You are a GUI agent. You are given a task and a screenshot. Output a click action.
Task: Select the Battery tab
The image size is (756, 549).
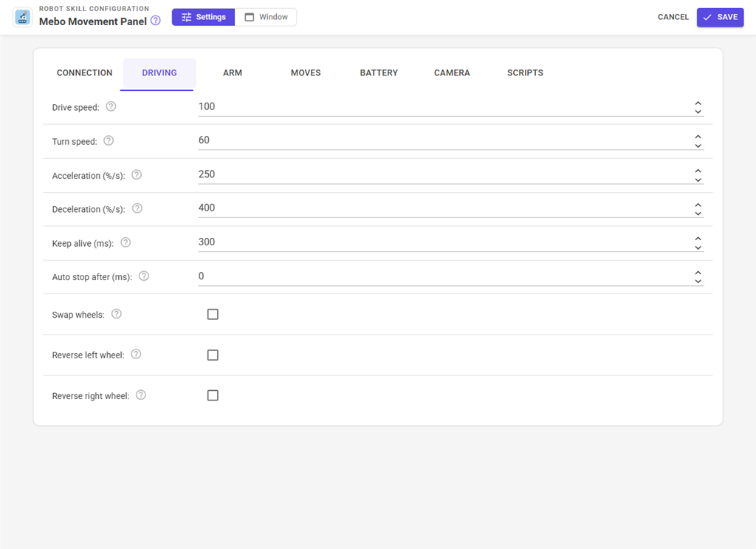coord(379,73)
